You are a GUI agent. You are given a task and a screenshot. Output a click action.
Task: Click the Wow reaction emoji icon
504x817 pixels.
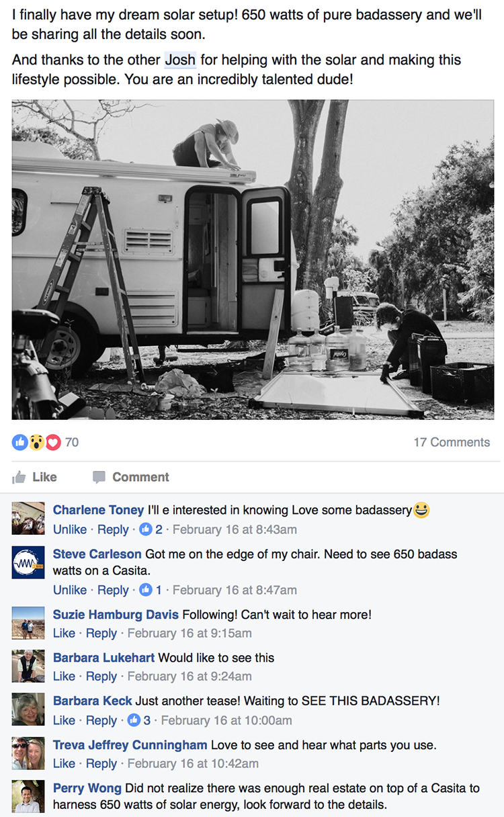click(x=37, y=442)
